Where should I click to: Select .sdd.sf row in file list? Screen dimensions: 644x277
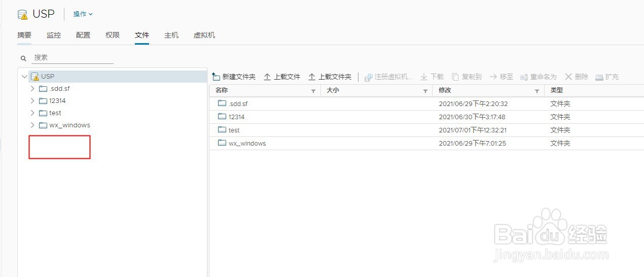(x=426, y=103)
